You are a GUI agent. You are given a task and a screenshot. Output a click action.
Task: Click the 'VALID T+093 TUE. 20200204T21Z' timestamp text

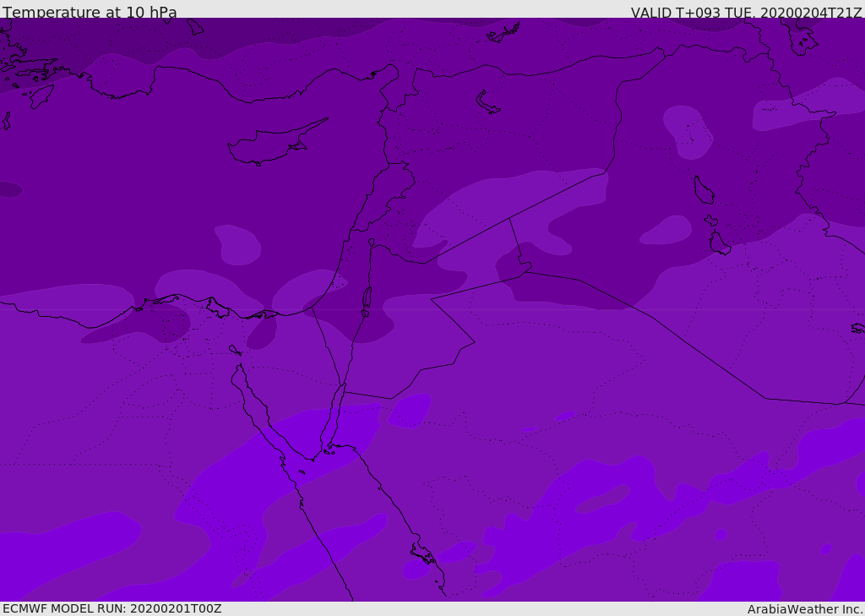coord(747,13)
